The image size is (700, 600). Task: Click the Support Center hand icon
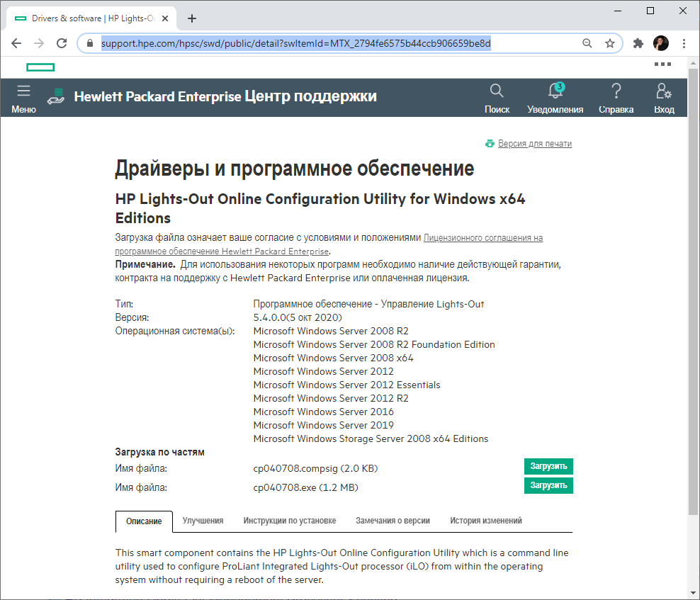56,96
